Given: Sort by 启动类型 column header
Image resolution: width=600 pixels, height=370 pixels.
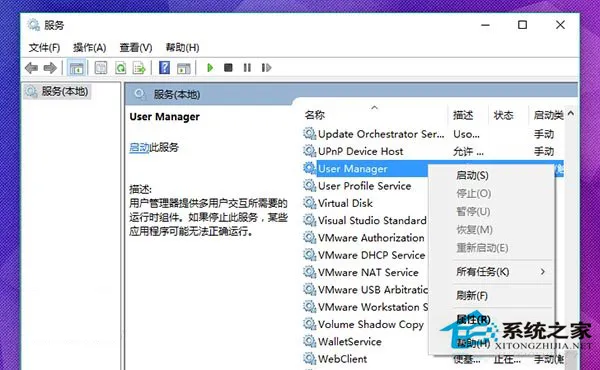Looking at the screenshot, I should pos(548,115).
